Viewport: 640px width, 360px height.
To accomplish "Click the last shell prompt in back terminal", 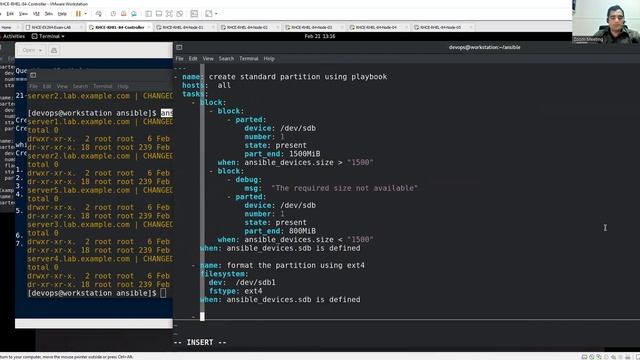I will (x=92, y=293).
